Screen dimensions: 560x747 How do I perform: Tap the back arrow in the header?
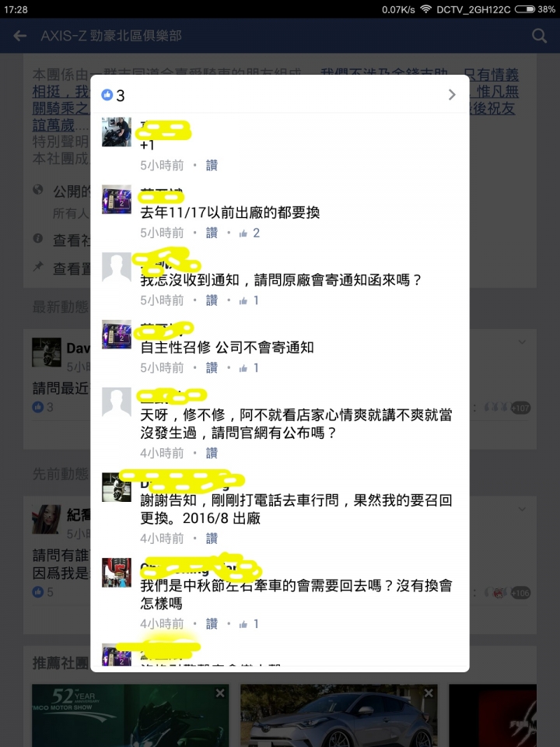coord(19,36)
